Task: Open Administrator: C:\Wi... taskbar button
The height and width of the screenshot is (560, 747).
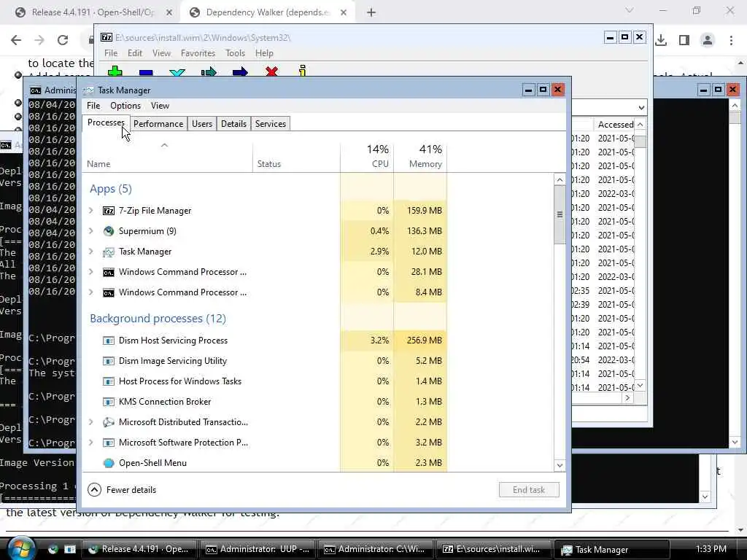Action: tap(376, 549)
